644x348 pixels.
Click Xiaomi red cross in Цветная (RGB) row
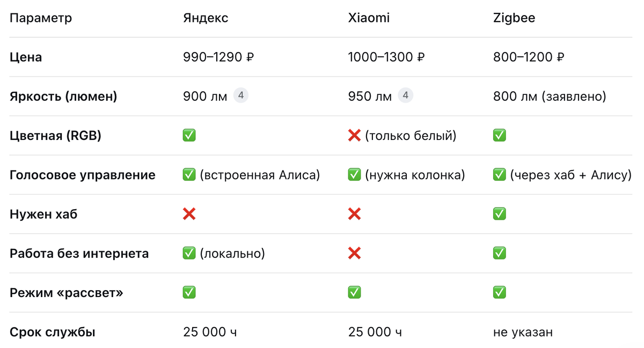point(354,135)
